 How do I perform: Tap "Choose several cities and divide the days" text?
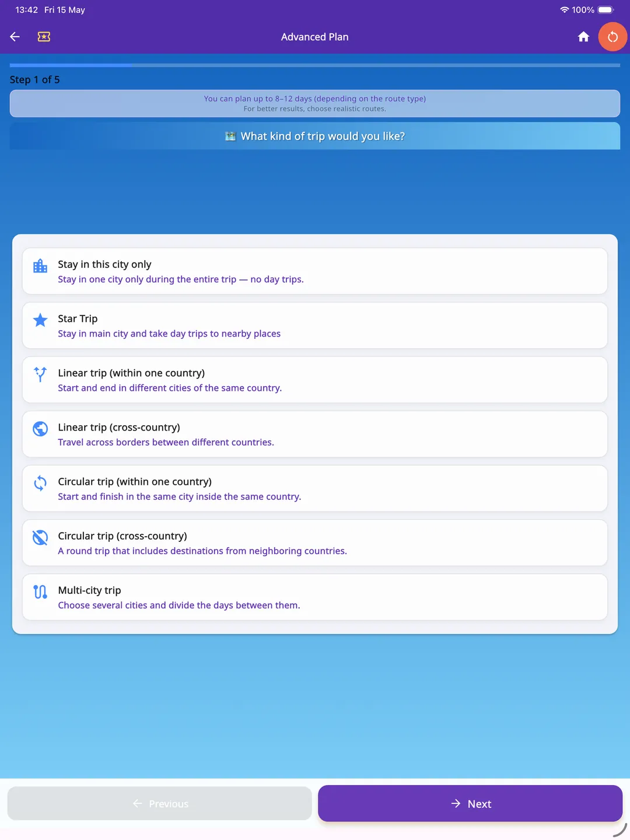pyautogui.click(x=179, y=605)
